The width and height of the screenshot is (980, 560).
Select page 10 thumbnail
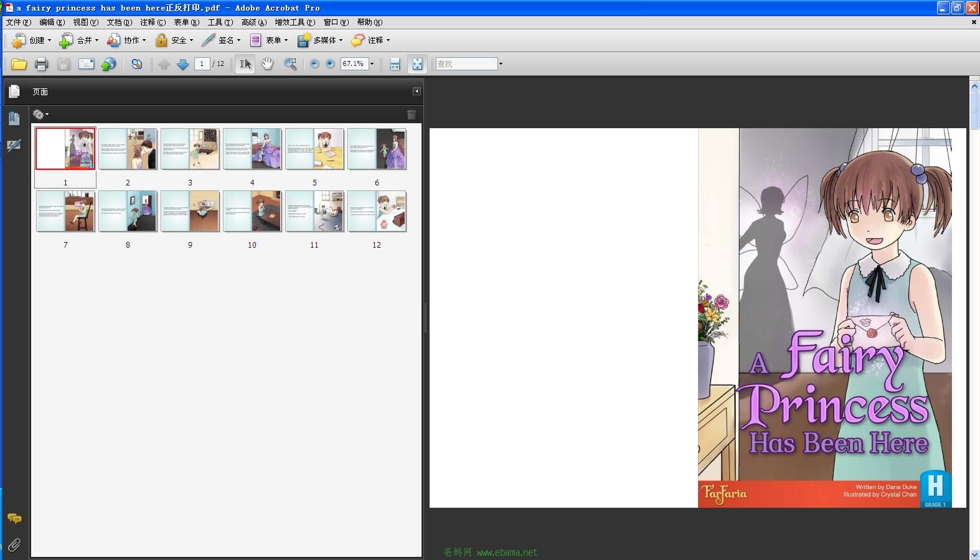252,211
